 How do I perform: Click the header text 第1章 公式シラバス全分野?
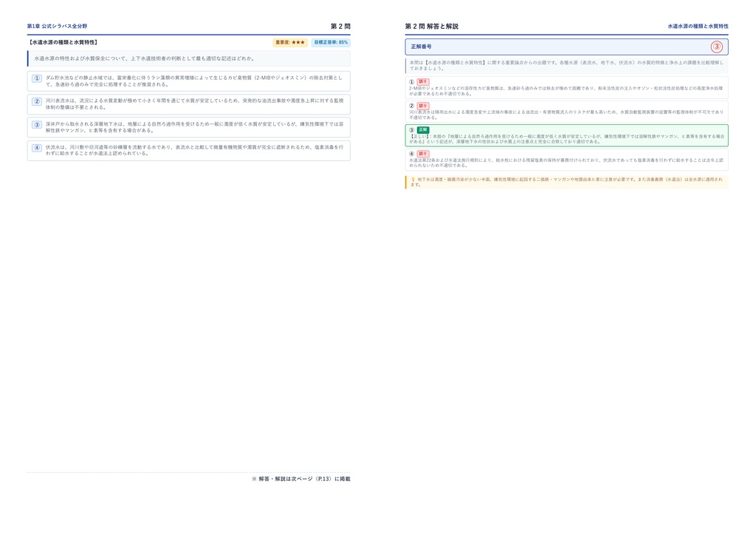click(58, 26)
